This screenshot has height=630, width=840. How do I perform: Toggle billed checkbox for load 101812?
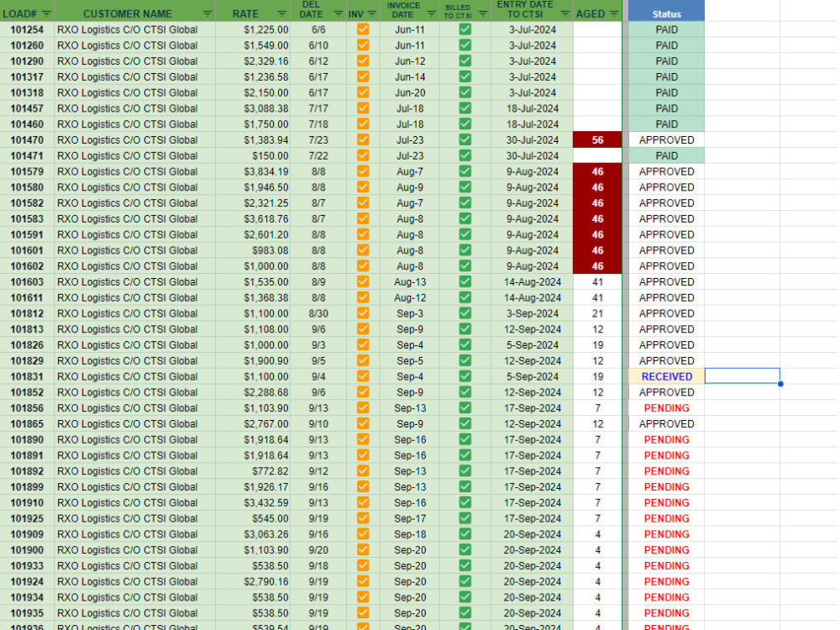[x=465, y=313]
